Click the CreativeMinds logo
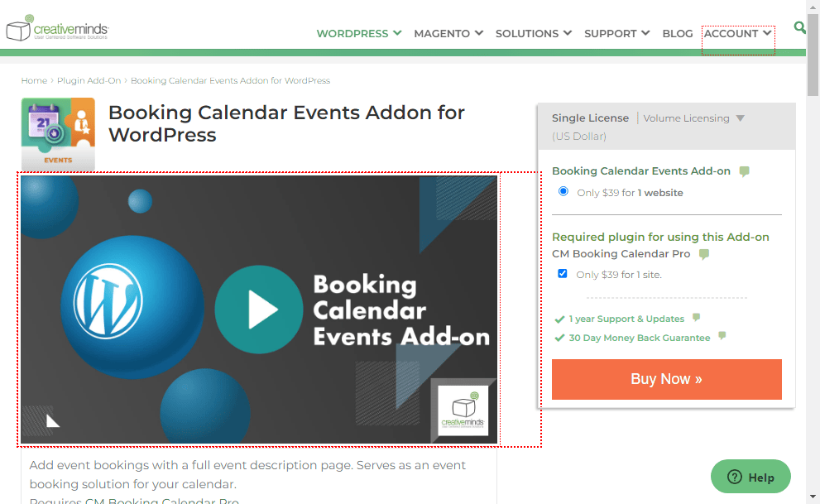 pyautogui.click(x=57, y=28)
